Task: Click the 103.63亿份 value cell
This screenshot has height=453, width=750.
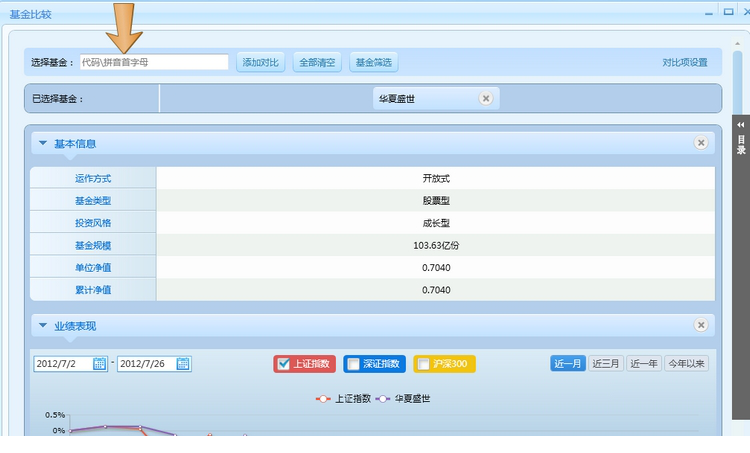Action: [x=436, y=245]
